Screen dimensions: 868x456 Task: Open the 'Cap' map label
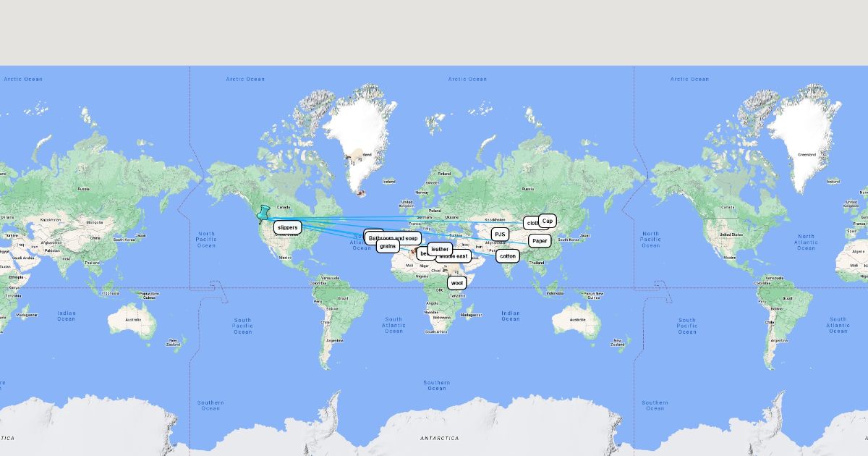548,221
